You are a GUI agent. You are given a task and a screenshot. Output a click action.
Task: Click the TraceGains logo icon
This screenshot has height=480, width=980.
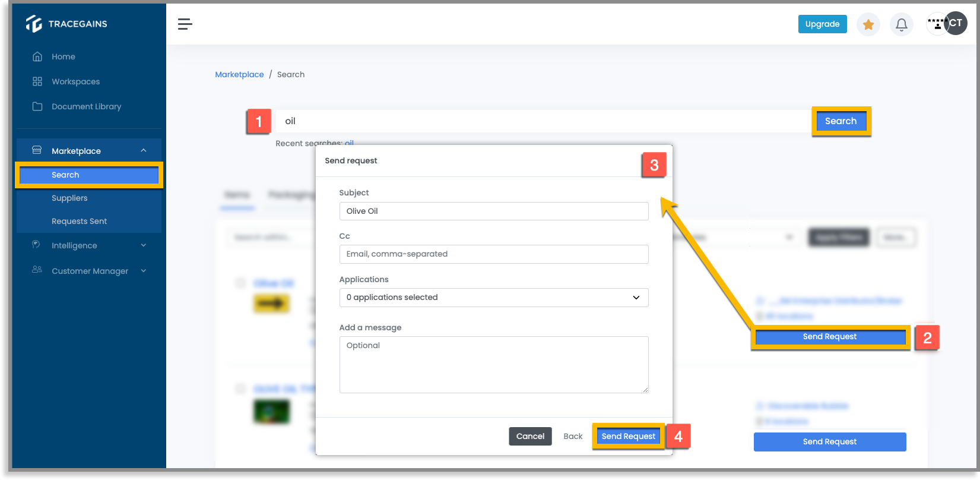click(34, 23)
